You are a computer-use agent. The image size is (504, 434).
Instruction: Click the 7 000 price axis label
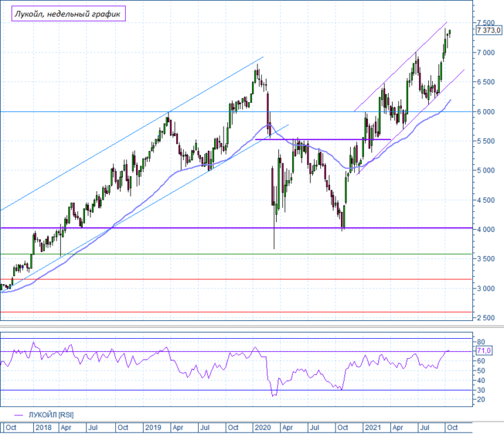click(485, 52)
